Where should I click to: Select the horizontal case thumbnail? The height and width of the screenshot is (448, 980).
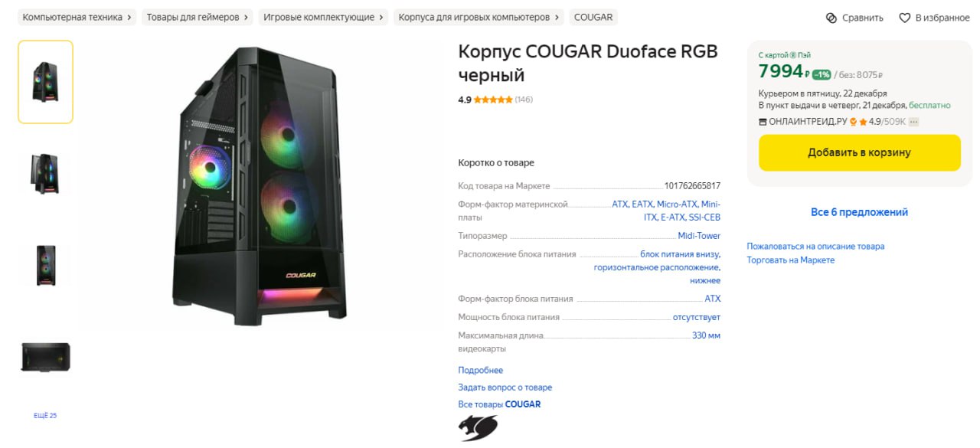[45, 358]
